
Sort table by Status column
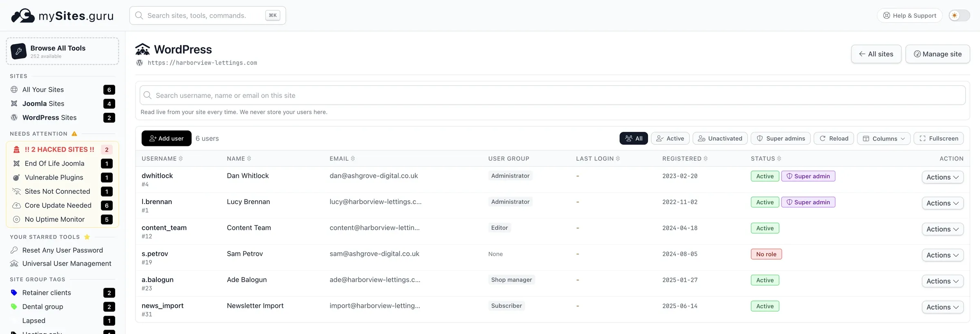(766, 159)
